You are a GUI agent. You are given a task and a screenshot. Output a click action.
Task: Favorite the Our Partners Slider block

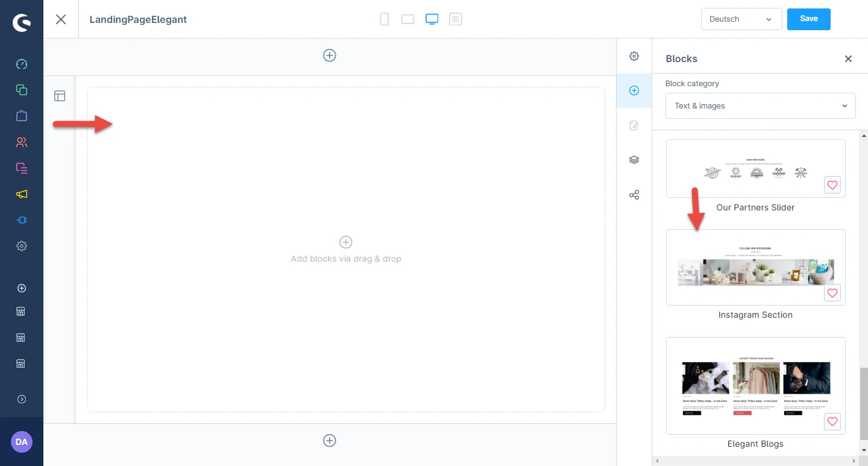coord(832,186)
